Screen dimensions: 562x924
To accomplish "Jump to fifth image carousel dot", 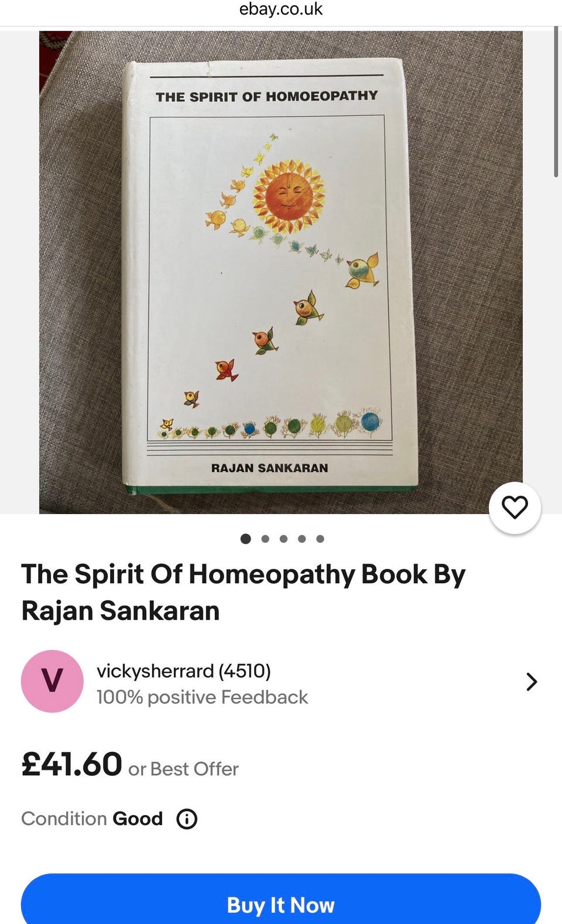I will [x=320, y=539].
